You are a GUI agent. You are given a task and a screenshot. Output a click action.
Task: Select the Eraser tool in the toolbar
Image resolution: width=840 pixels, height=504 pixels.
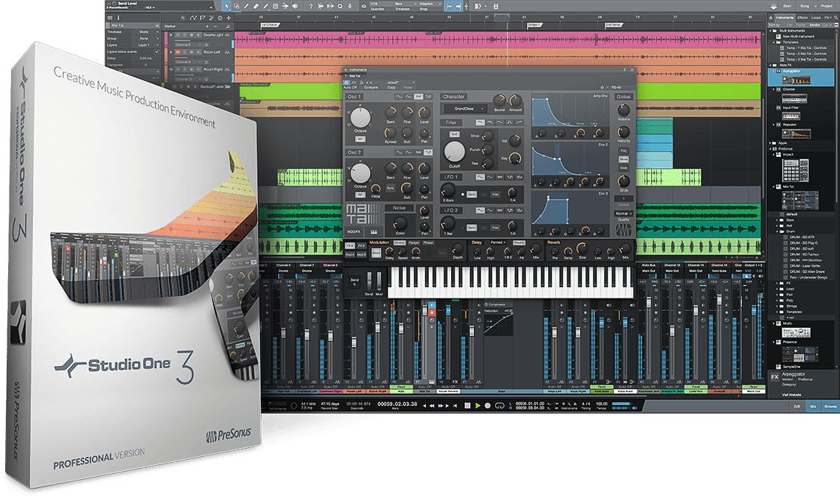256,7
